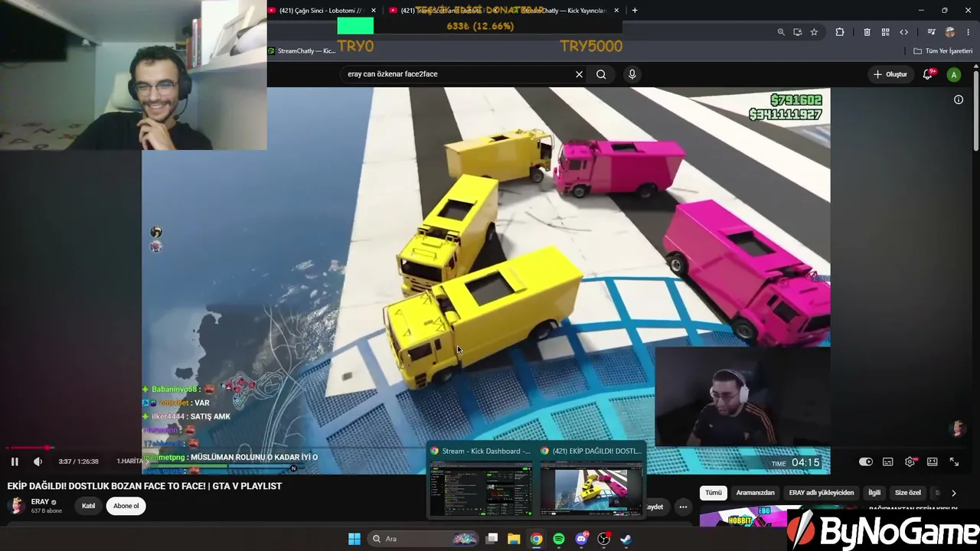Open the Chrome extensions puzzle icon
Screen dimensions: 980x551
point(840,32)
